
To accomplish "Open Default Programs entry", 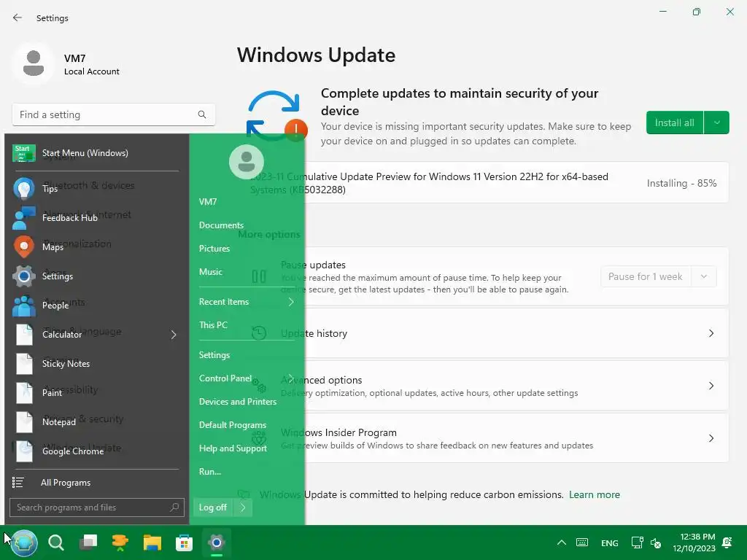I will point(233,425).
